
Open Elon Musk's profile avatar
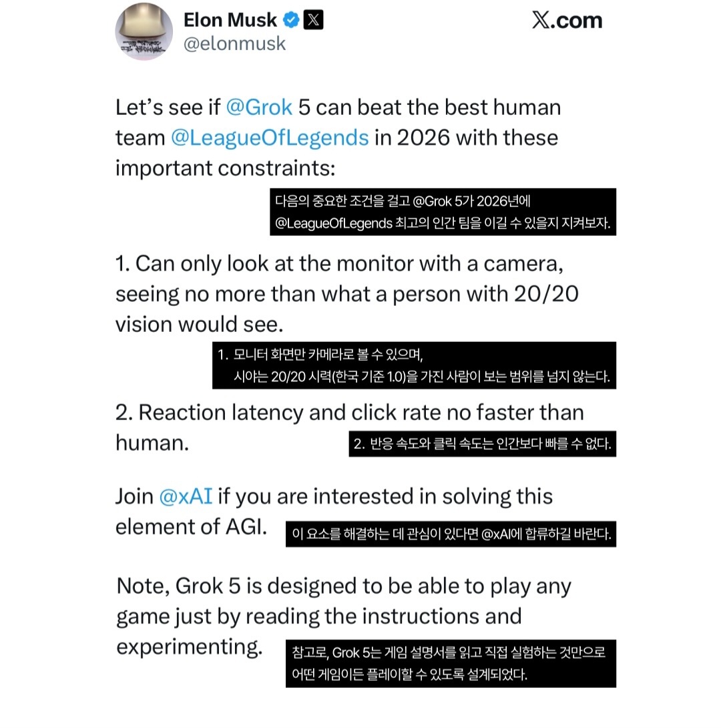click(144, 31)
